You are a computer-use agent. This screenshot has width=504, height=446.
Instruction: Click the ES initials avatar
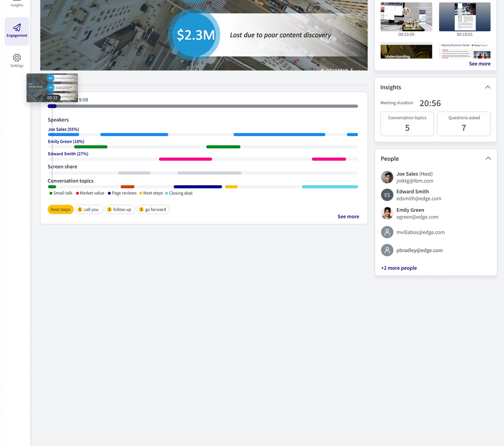(387, 195)
